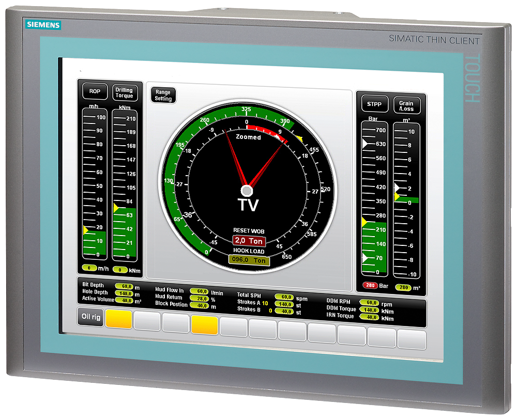The image size is (517, 420).
Task: Click the 'Total SPM' label
Action: click(x=249, y=295)
